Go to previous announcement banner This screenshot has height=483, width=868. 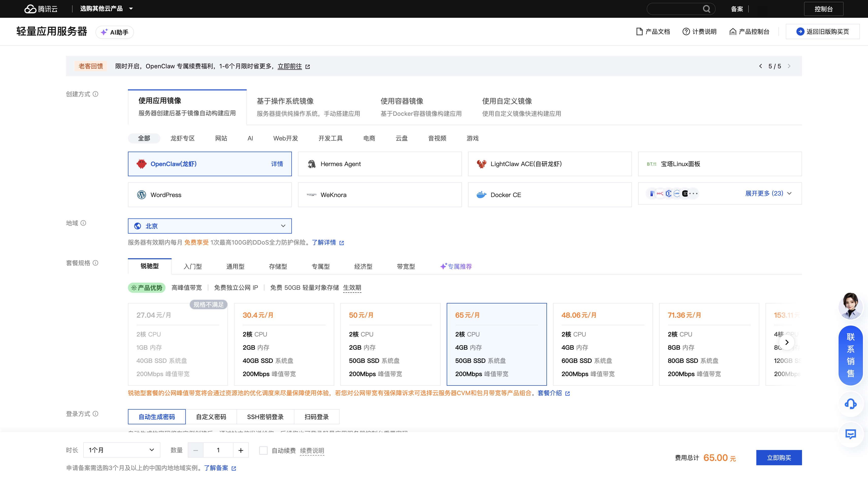760,66
